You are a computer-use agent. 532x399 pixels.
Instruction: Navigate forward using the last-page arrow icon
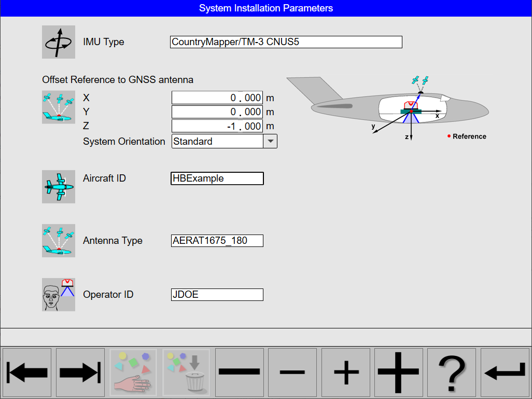point(80,372)
